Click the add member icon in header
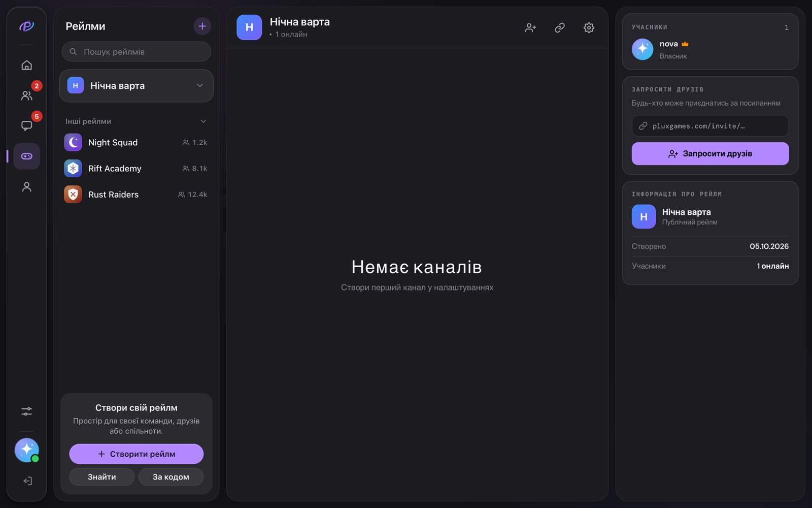Viewport: 812px width, 508px height. click(x=530, y=27)
